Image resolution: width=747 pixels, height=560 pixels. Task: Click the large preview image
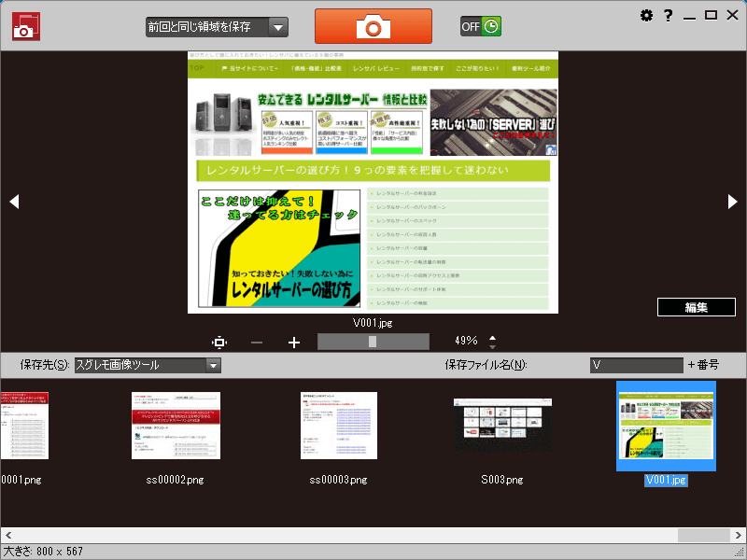click(373, 182)
